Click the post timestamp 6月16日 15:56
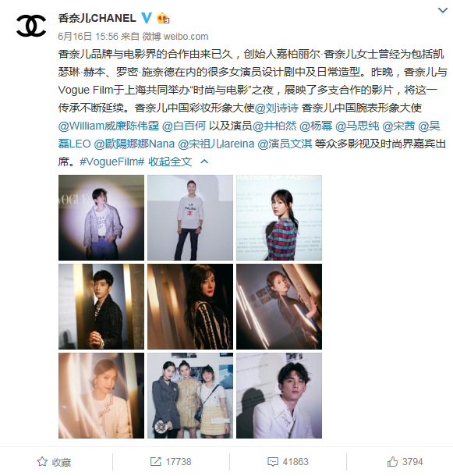This screenshot has height=476, width=453. (88, 37)
